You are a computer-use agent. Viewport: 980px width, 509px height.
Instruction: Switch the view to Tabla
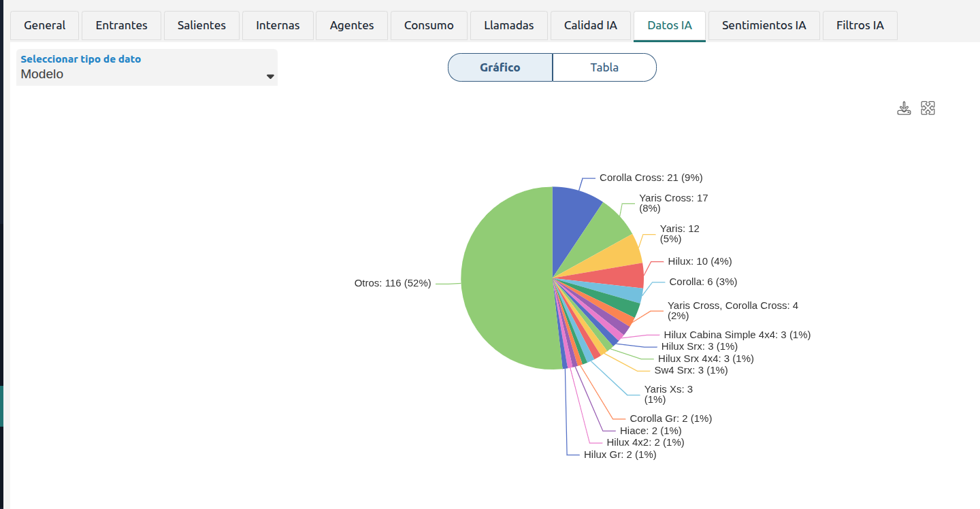(604, 67)
